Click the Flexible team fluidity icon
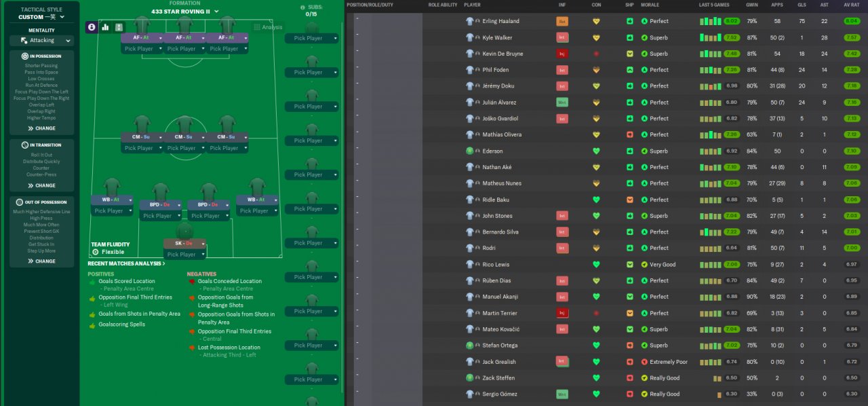The image size is (868, 406). (x=96, y=252)
